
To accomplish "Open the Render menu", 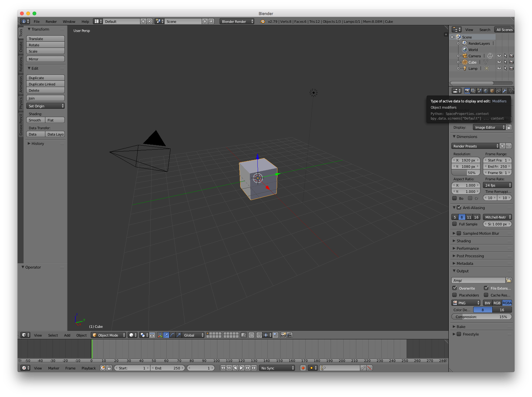I will coord(51,21).
